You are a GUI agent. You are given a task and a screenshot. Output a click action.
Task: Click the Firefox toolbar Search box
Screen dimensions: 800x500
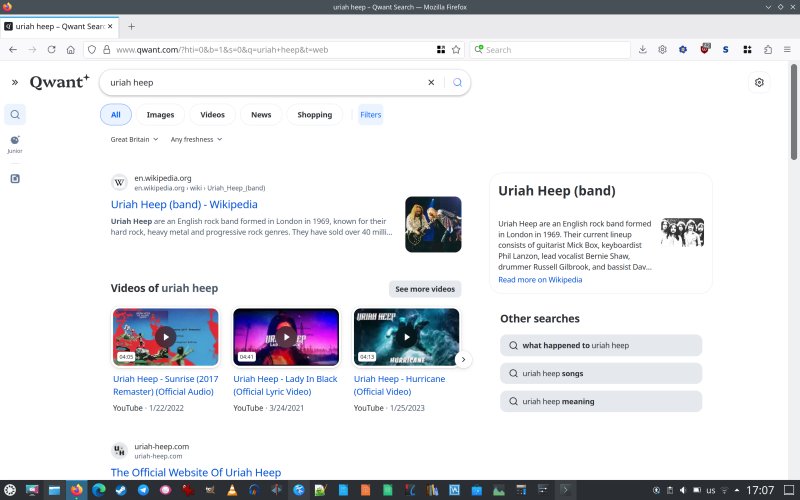[550, 49]
